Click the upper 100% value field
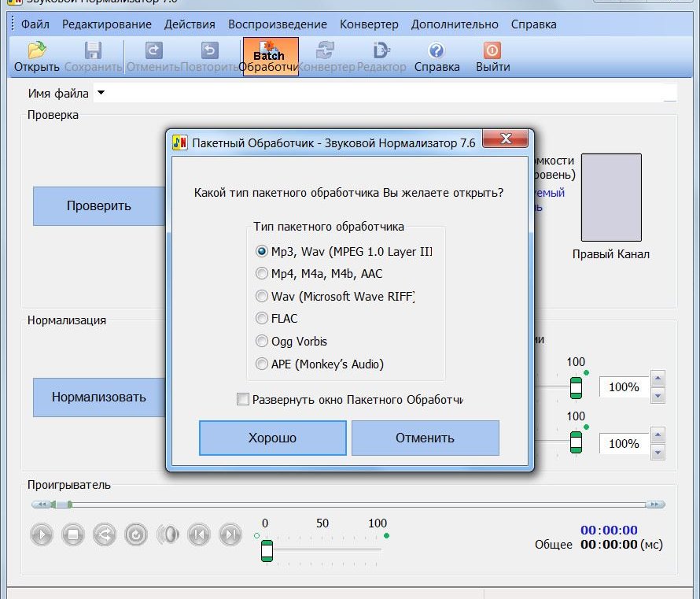This screenshot has height=599, width=700. click(x=624, y=386)
